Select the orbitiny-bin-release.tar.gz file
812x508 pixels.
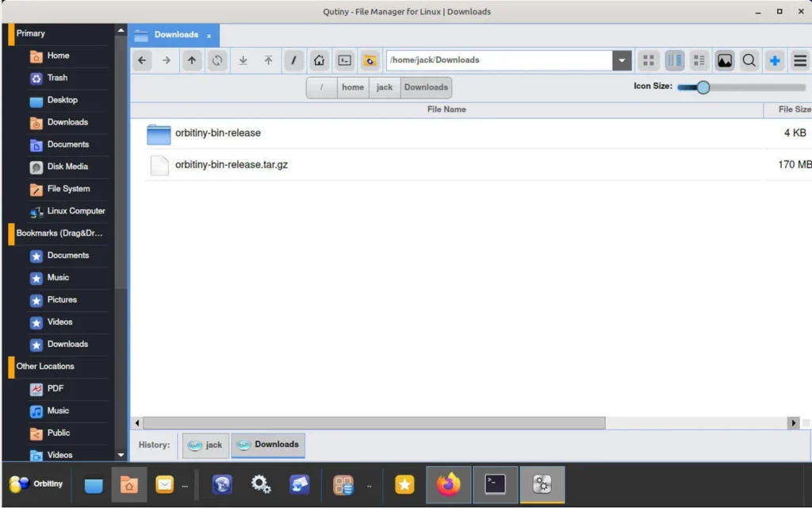tap(231, 165)
